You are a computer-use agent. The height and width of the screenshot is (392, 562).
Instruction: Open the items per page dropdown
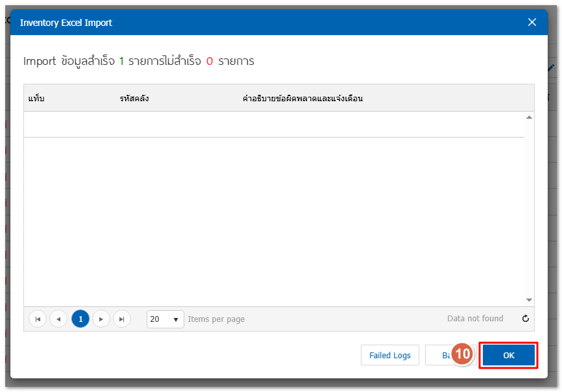pos(175,319)
